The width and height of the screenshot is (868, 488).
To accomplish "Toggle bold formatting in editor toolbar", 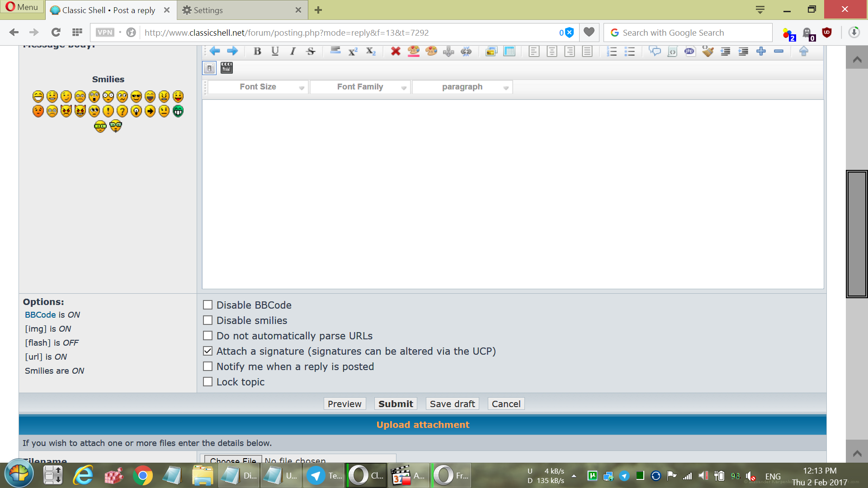I will tap(257, 52).
